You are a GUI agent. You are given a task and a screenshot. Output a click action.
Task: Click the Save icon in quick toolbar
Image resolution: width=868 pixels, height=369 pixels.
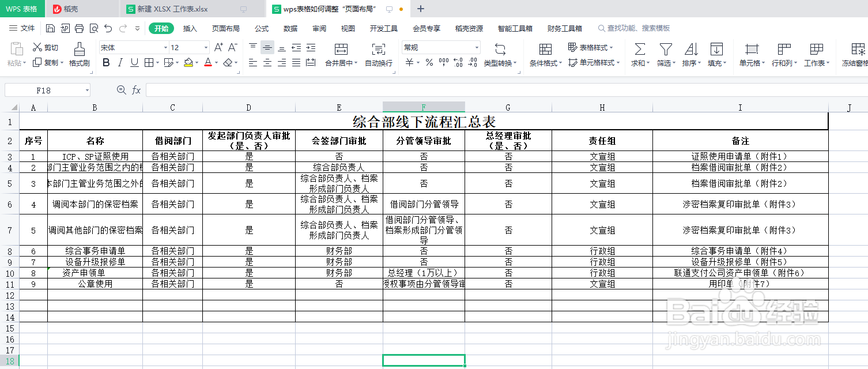[50, 28]
